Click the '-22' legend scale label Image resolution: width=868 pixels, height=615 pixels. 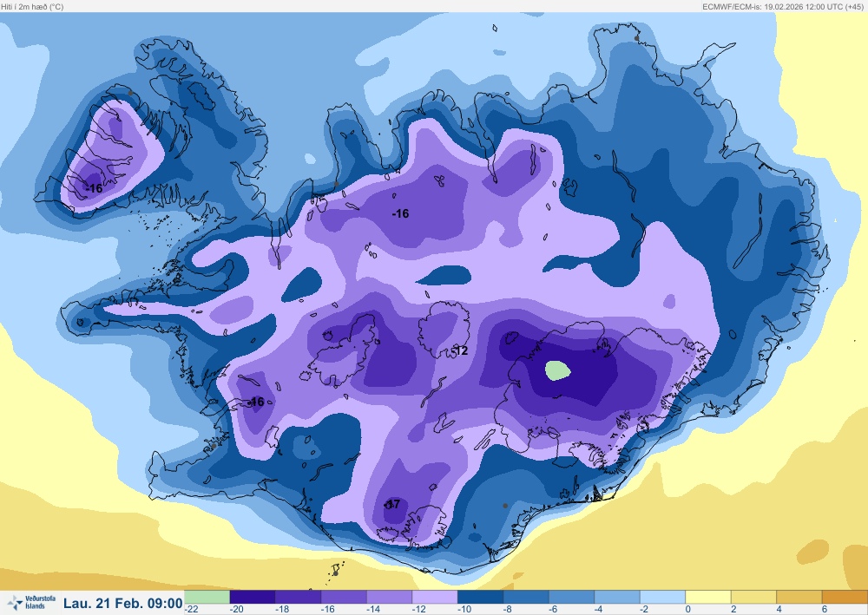tap(191, 610)
